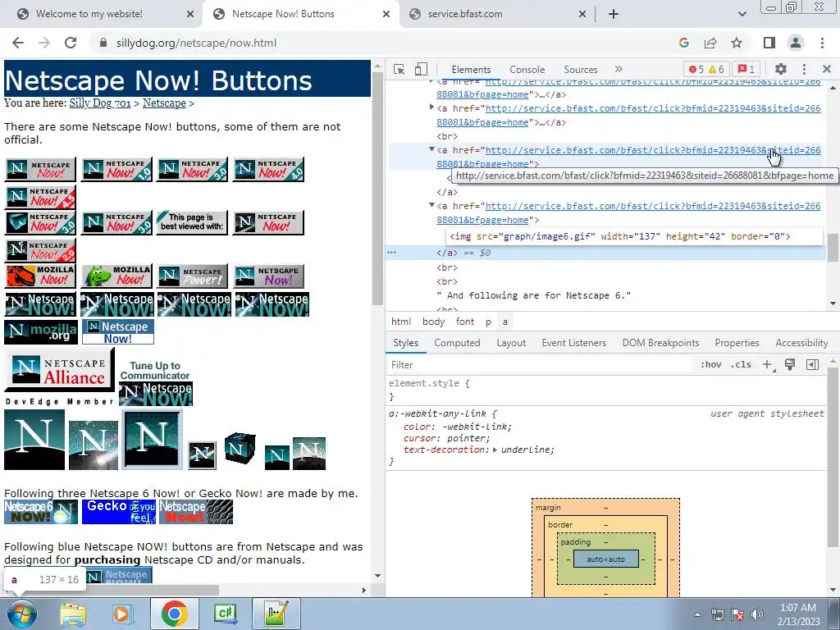Click the address bar URL
This screenshot has width=840, height=630.
tap(196, 43)
